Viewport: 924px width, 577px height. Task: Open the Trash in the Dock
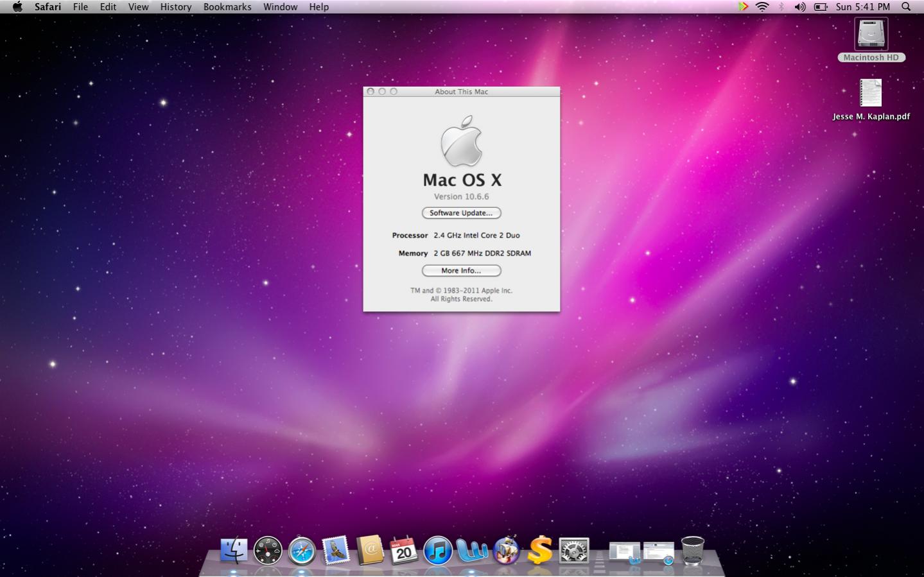(692, 551)
